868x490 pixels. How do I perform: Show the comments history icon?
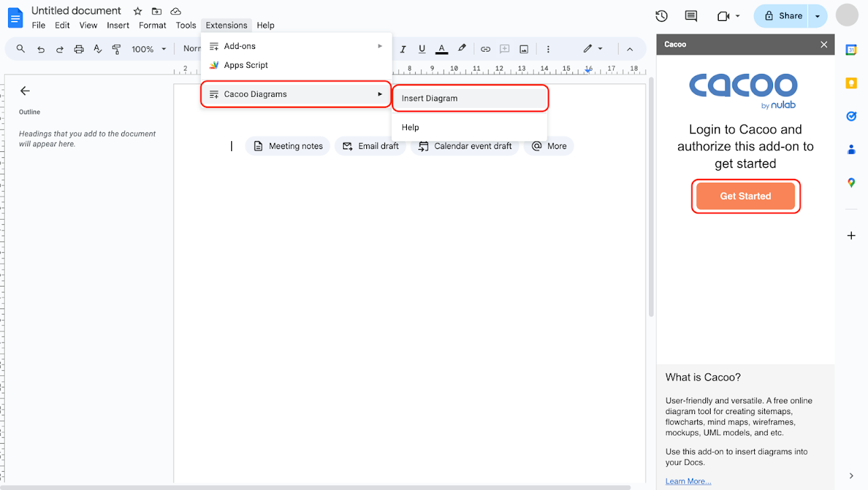[x=691, y=16]
